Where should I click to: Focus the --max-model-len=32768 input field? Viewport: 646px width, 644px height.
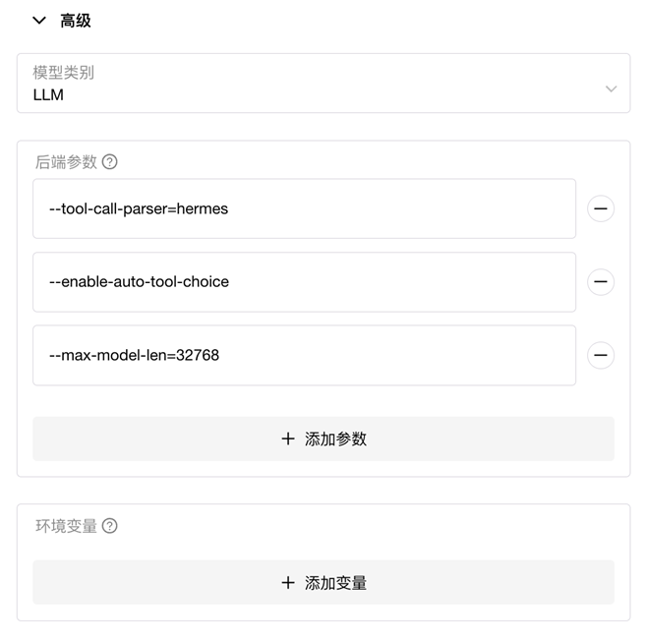pyautogui.click(x=304, y=355)
